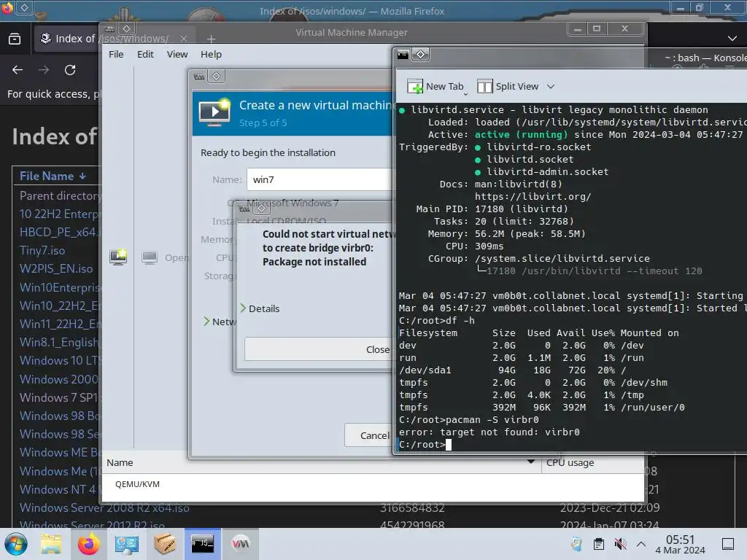Viewport: 747px width, 560px height.
Task: Open the Windows NT 4 file link
Action: coord(58,489)
